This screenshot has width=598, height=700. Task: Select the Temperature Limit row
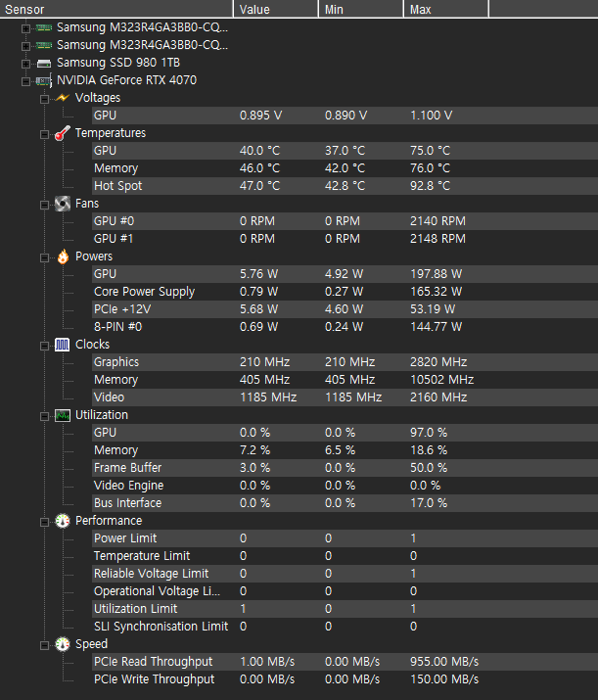pyautogui.click(x=345, y=556)
